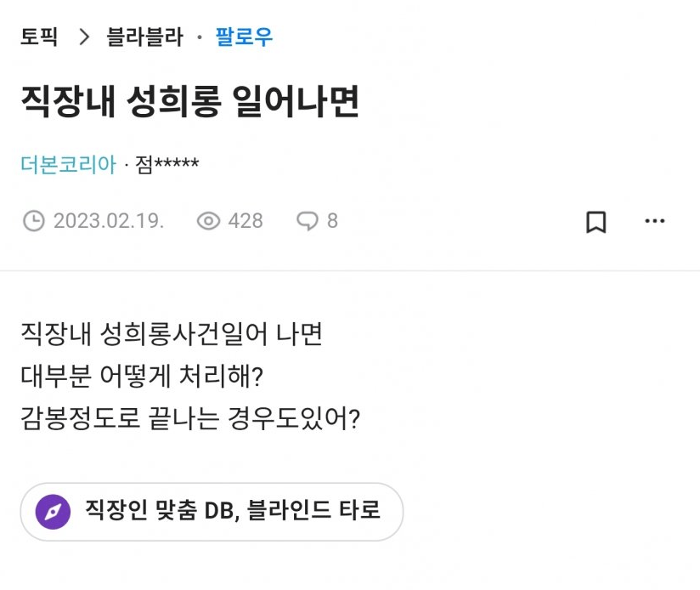Click the author nickname 점*****
Screen dimensions: 700x590
click(x=167, y=163)
